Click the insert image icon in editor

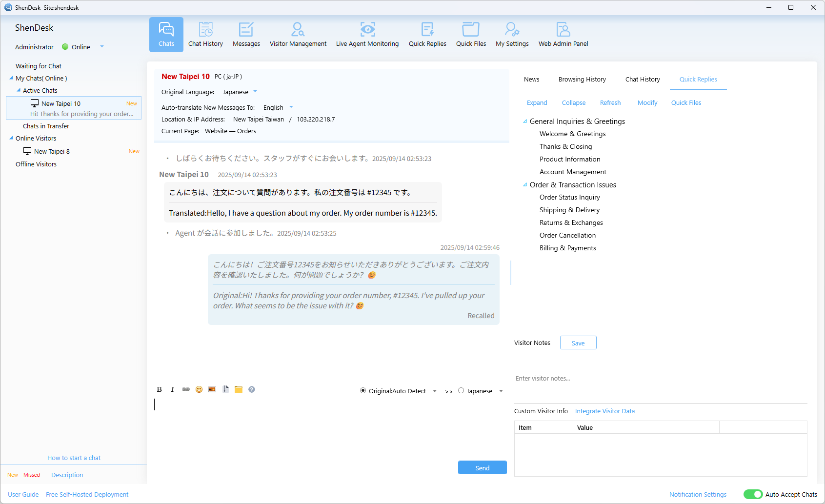point(212,389)
